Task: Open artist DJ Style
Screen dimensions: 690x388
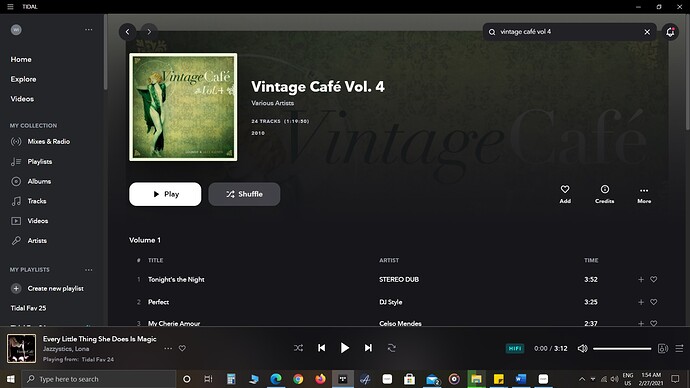Action: 391,302
